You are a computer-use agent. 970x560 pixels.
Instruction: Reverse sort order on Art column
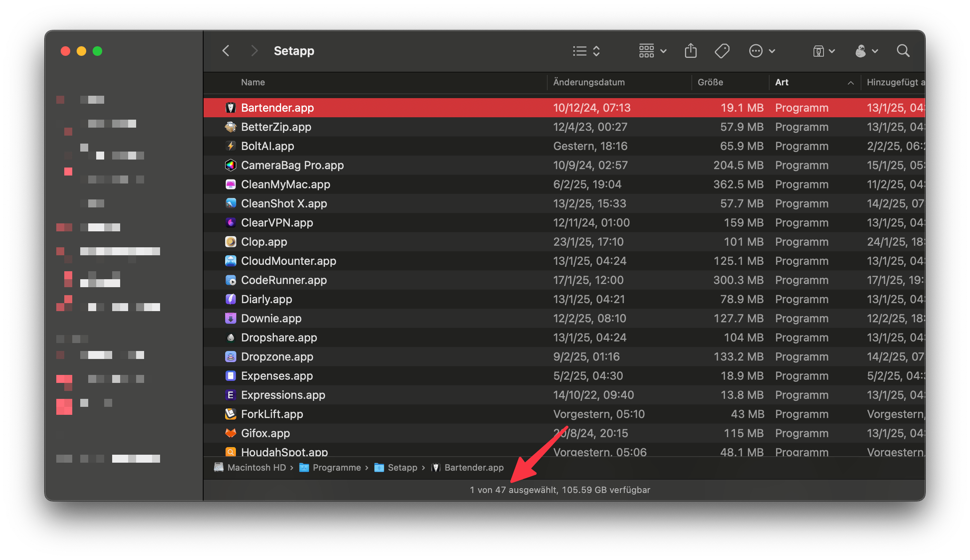click(814, 82)
